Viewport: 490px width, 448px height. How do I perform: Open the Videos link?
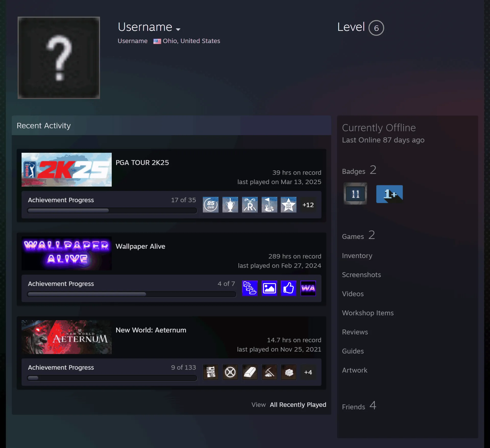(353, 294)
